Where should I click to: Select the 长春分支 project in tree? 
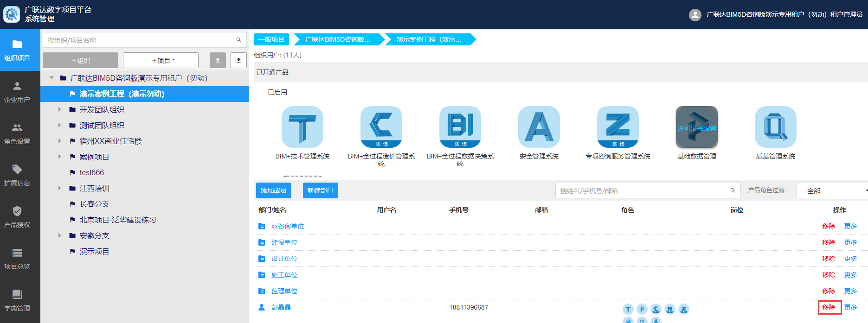[94, 204]
